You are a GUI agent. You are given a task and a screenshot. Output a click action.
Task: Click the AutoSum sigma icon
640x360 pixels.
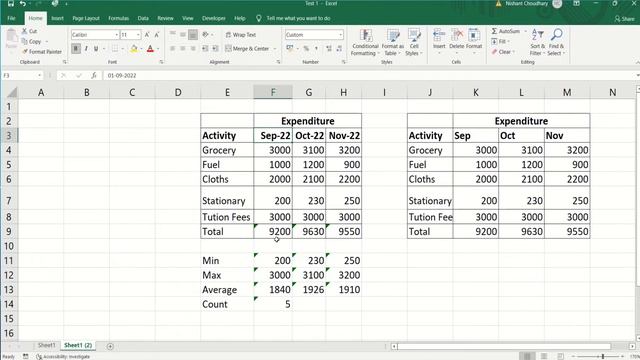(x=494, y=31)
